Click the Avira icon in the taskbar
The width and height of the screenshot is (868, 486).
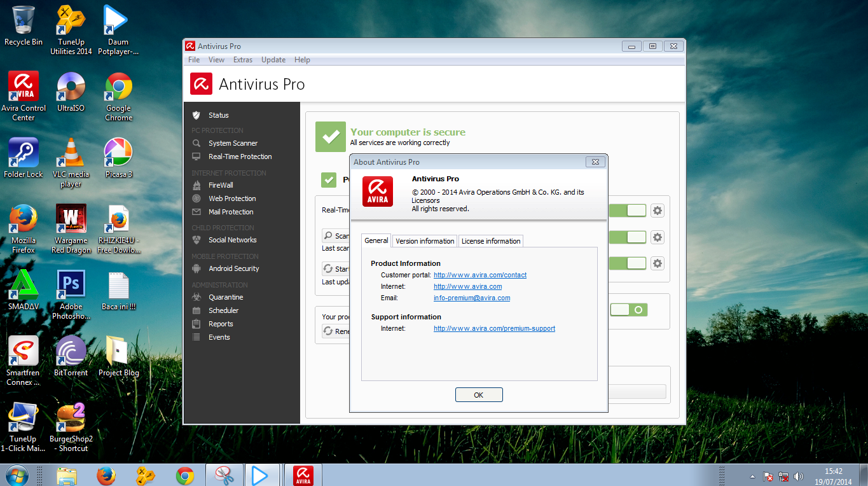tap(303, 475)
